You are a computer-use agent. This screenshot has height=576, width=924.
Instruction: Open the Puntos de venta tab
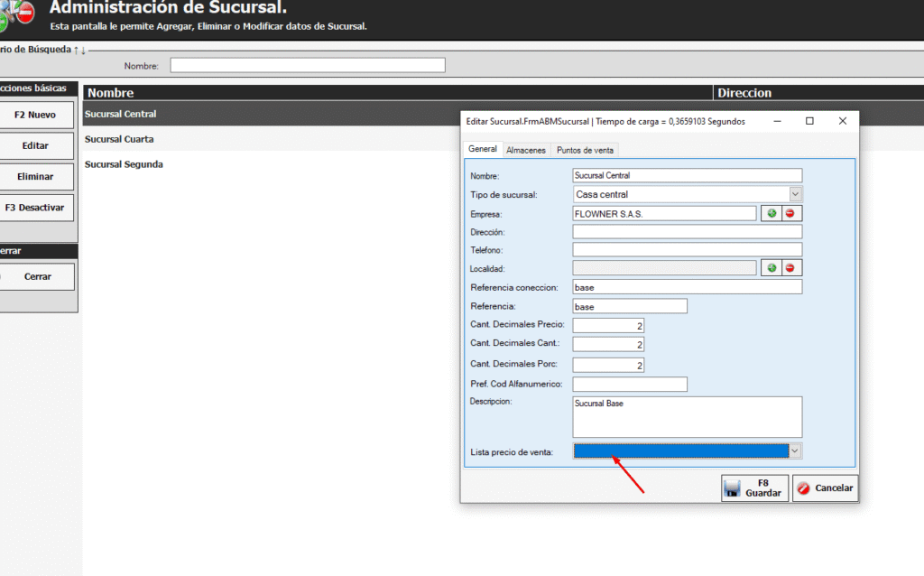(x=586, y=150)
